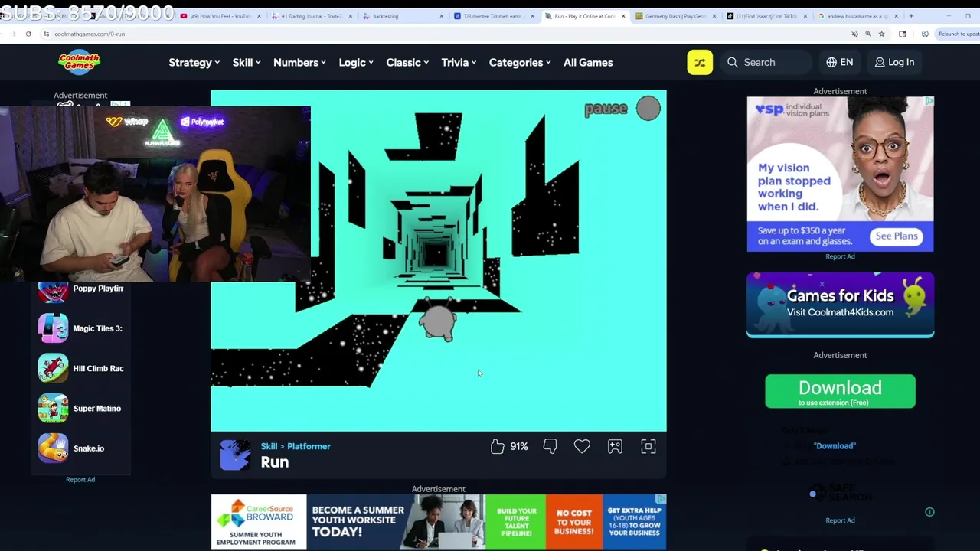Click the Magic Tiles 3 game icon
This screenshot has width=980, height=551.
click(53, 328)
